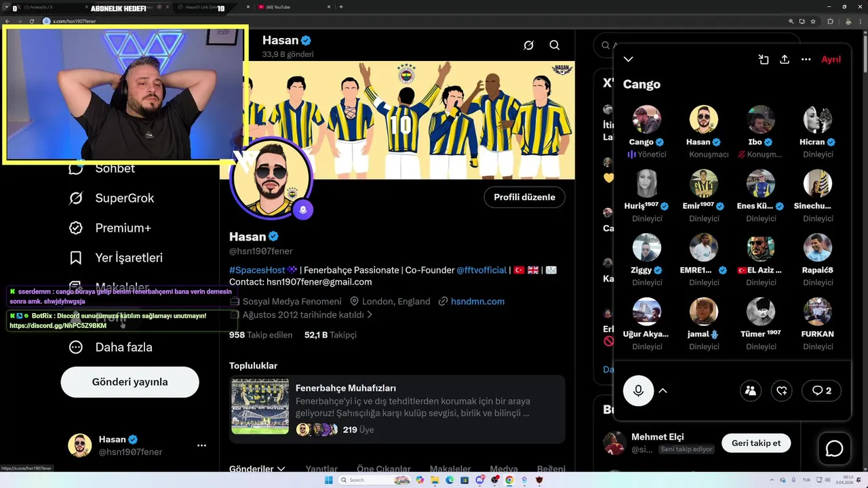The width and height of the screenshot is (868, 488).
Task: Click the Windows Start button
Action: [x=329, y=480]
